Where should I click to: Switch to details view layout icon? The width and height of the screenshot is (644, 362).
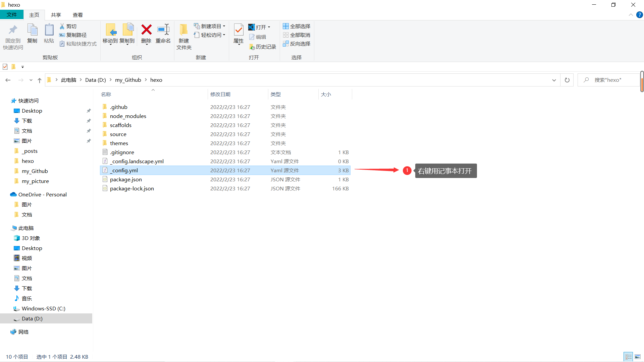629,357
